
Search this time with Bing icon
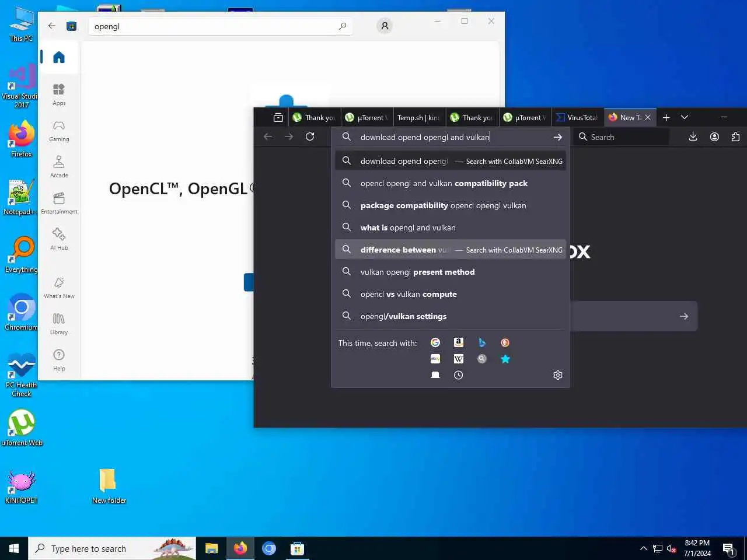pos(482,342)
